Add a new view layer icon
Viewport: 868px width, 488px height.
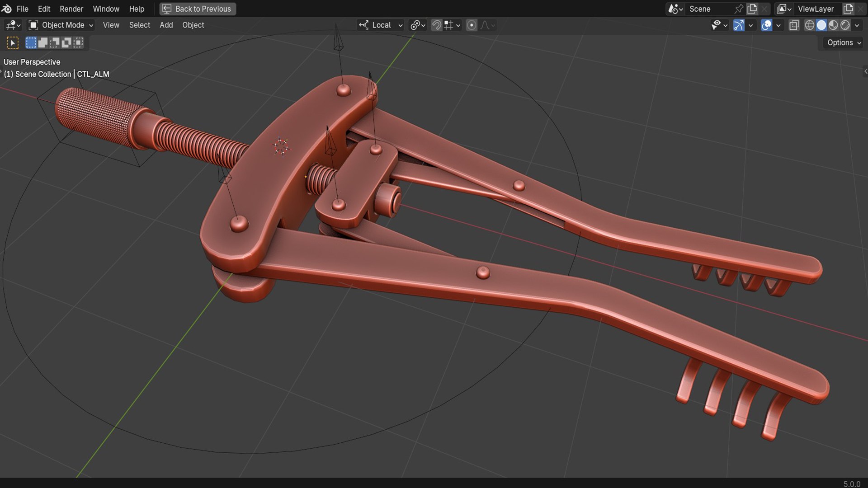pyautogui.click(x=849, y=9)
